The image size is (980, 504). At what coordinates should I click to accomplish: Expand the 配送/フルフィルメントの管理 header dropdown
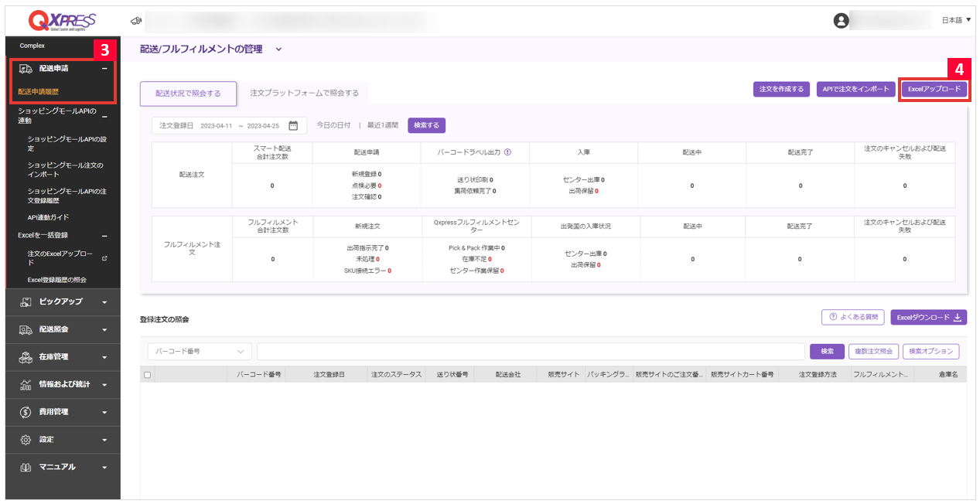pyautogui.click(x=278, y=48)
